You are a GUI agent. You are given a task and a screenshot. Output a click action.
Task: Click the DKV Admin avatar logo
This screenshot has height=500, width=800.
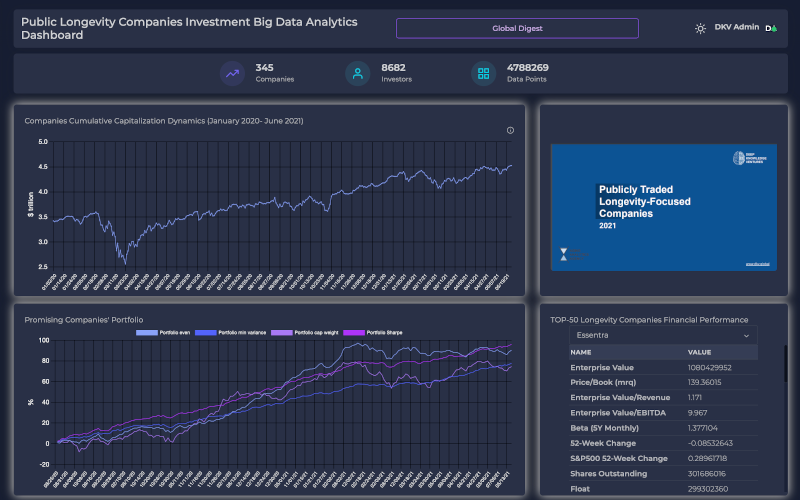pyautogui.click(x=770, y=28)
